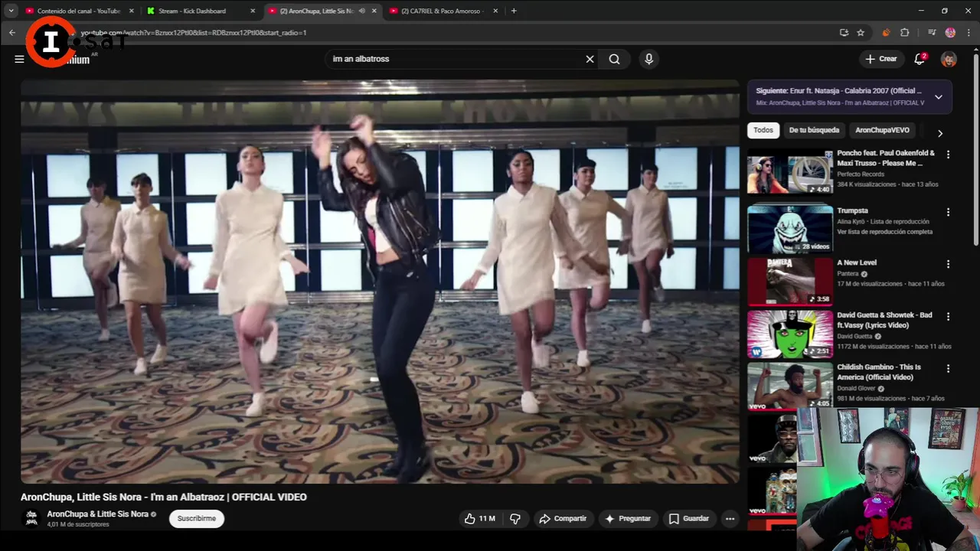Open options menu for A New Level
This screenshot has height=551, width=980.
[948, 264]
